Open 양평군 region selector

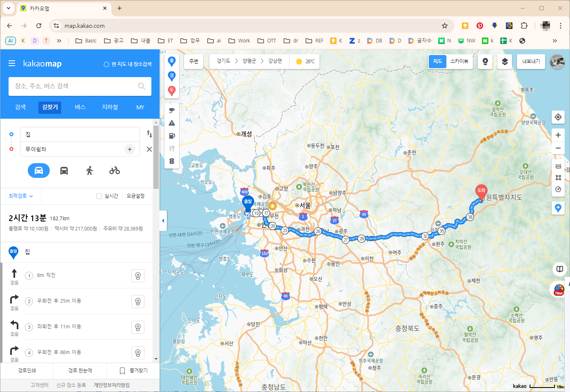pos(249,62)
